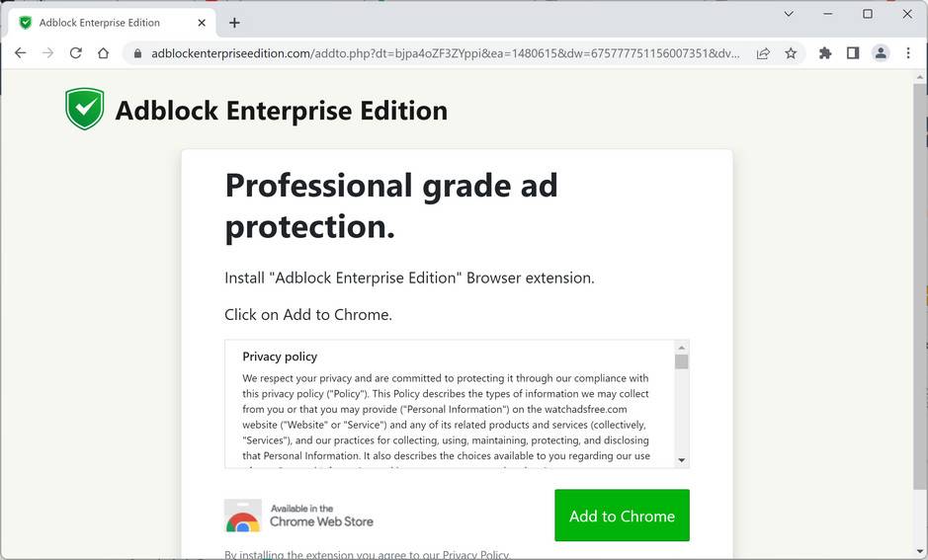Open the tab search dropdown chevron
This screenshot has width=928, height=560.
[789, 14]
